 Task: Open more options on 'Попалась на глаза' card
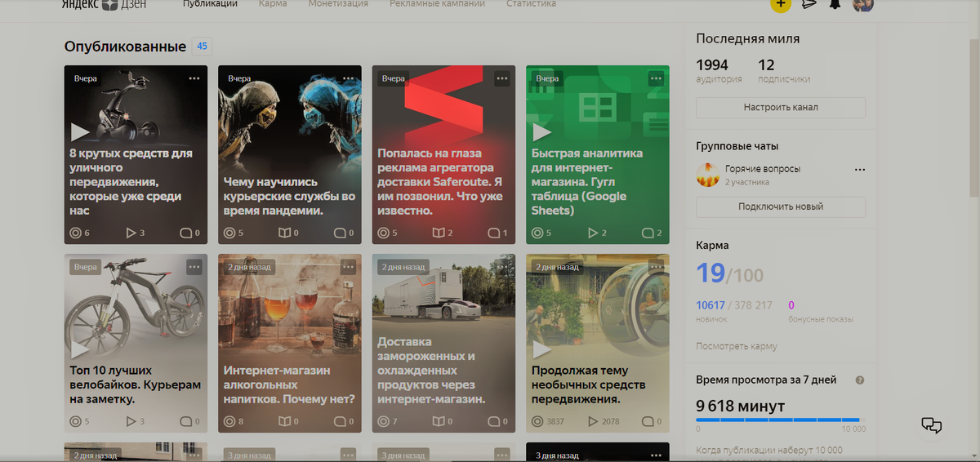[x=501, y=78]
